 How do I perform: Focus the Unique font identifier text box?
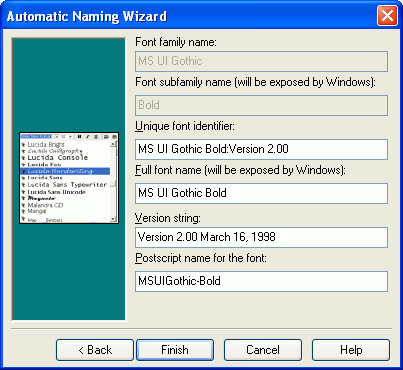(x=261, y=149)
